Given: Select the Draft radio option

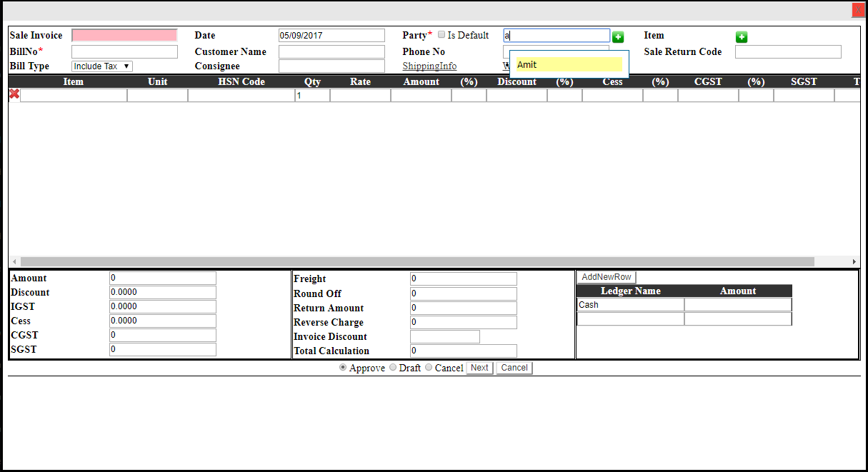Looking at the screenshot, I should (x=393, y=367).
